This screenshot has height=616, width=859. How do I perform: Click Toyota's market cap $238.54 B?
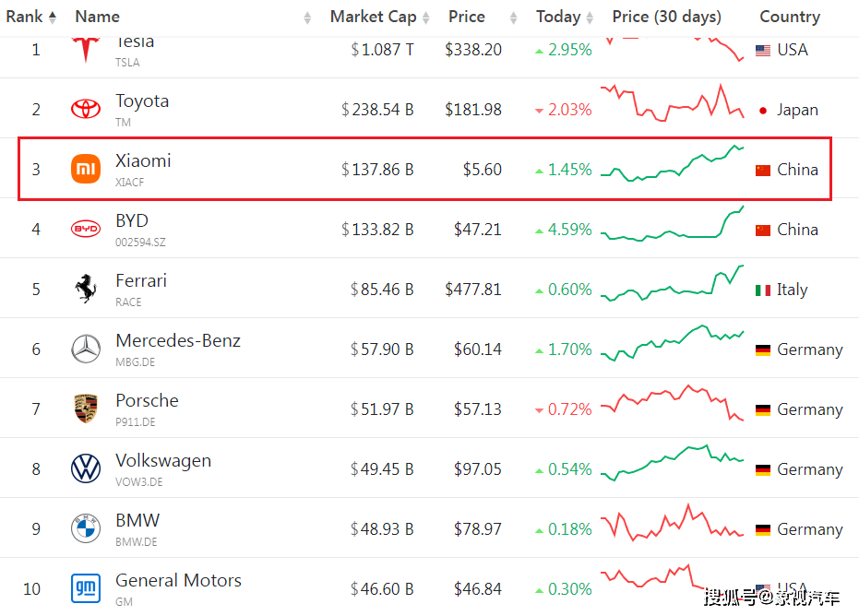pyautogui.click(x=377, y=110)
